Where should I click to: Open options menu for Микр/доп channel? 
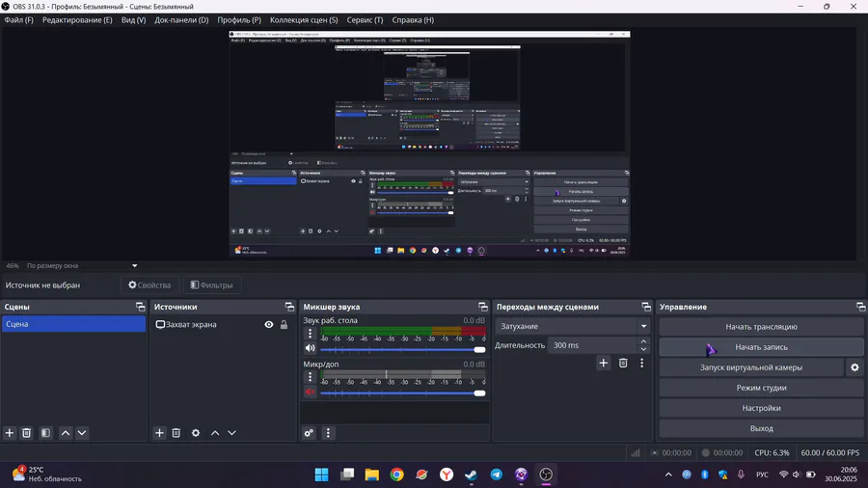(310, 377)
